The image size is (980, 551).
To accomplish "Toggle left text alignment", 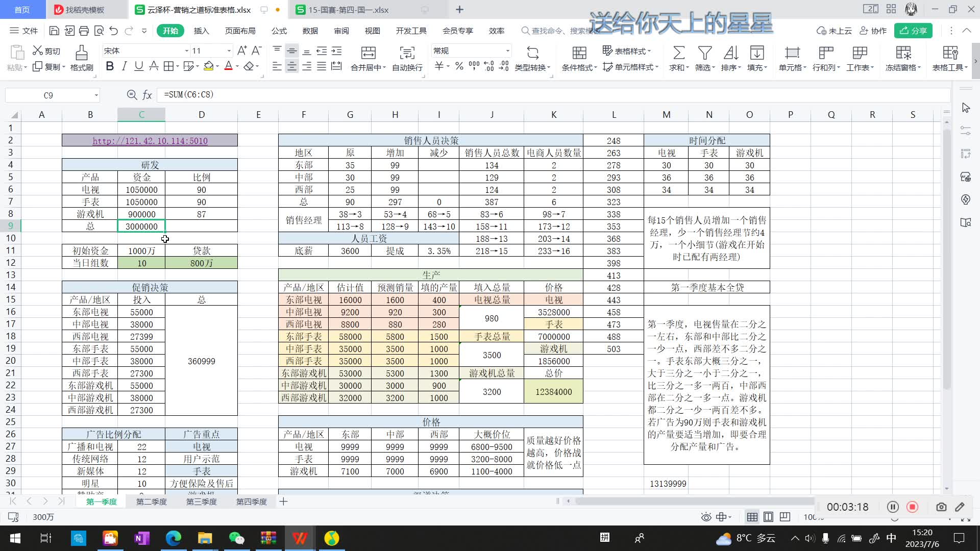I will coord(277,66).
